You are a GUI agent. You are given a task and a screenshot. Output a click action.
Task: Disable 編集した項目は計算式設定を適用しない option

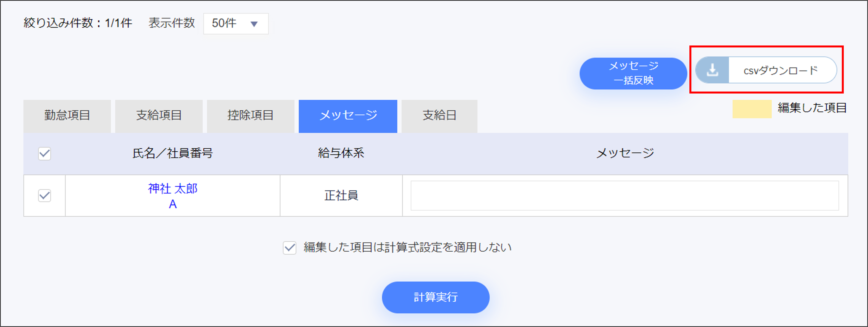click(x=290, y=247)
